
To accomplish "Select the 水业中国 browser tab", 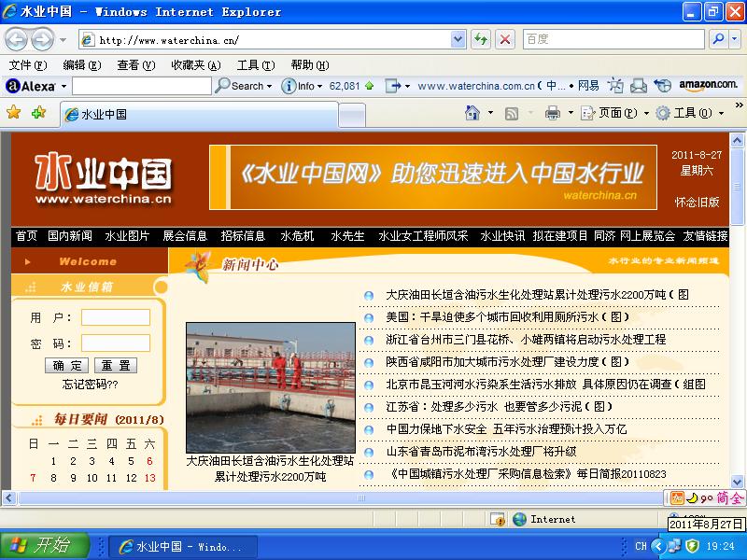I will point(199,114).
